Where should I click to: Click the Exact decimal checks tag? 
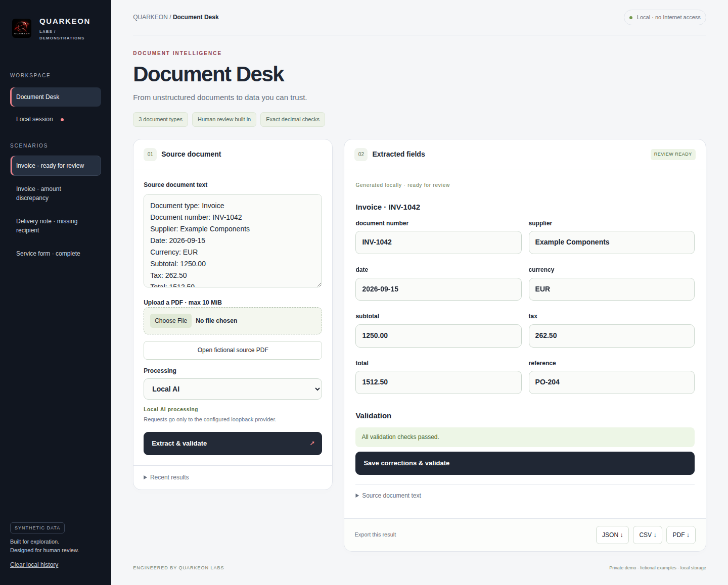(293, 120)
